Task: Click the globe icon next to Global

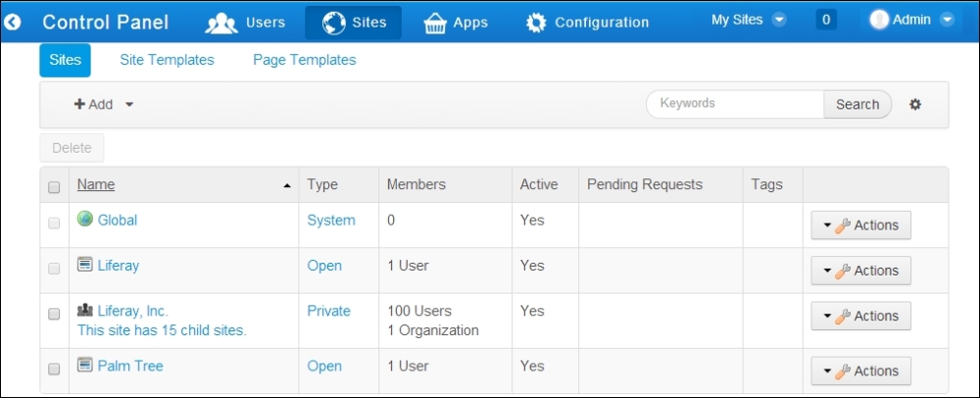Action: (x=85, y=219)
